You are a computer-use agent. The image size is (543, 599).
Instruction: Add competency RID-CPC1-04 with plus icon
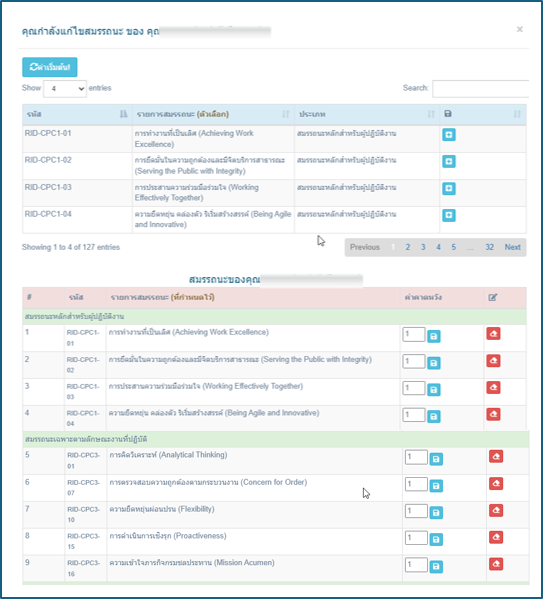(x=449, y=215)
